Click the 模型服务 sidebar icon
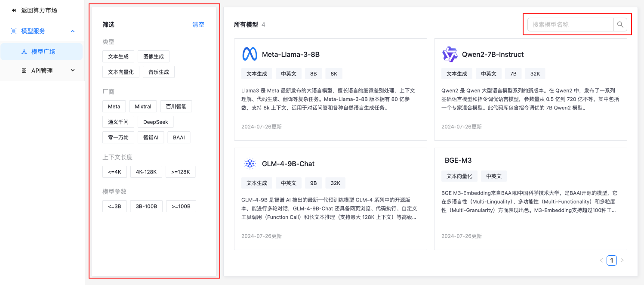644x285 pixels. (14, 31)
